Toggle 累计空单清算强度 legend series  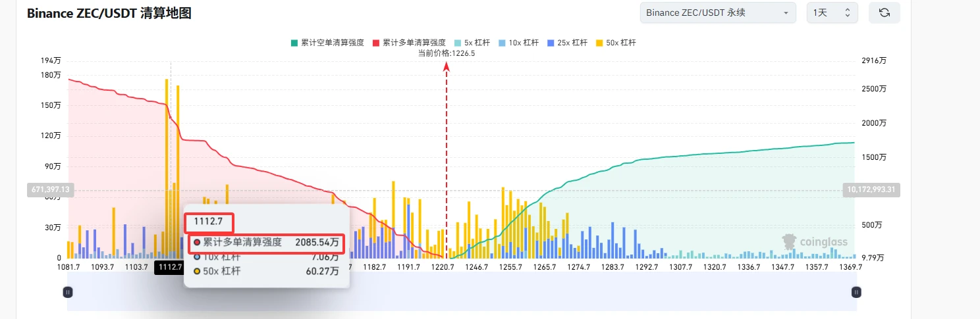click(328, 43)
